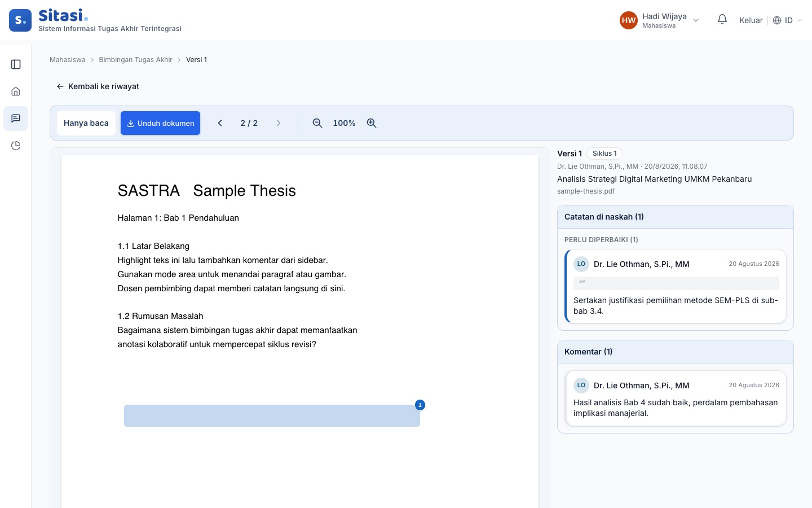
Task: Click the SASTRA Sample Thesis title
Action: tap(207, 191)
